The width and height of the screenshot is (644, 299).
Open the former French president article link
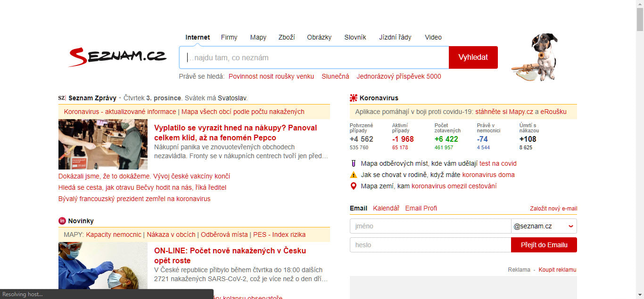[x=134, y=199]
